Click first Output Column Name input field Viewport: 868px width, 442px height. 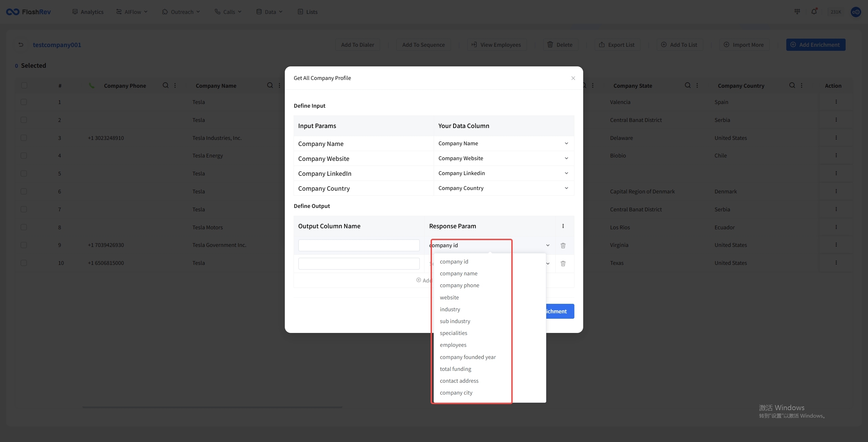(359, 246)
